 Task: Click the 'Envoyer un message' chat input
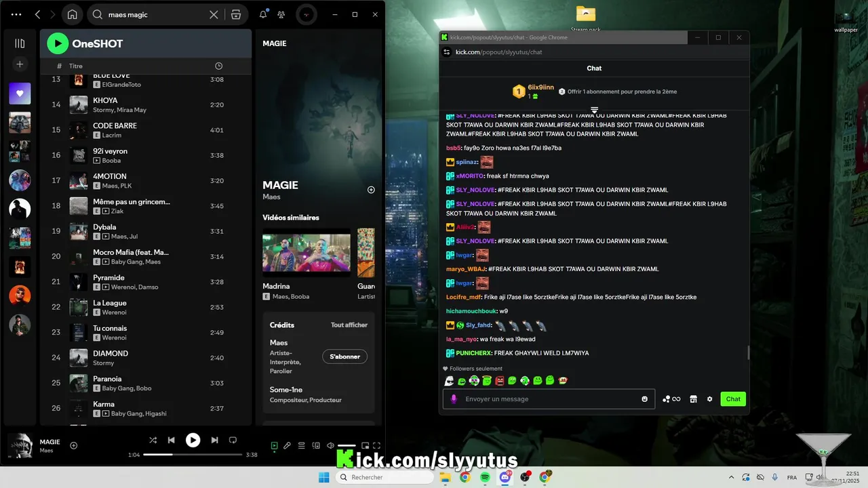pyautogui.click(x=549, y=399)
